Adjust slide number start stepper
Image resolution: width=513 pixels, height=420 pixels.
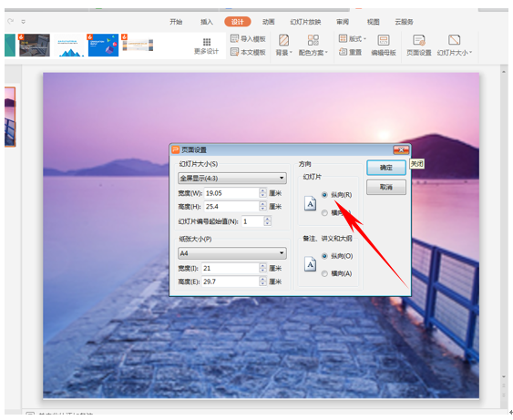point(268,221)
